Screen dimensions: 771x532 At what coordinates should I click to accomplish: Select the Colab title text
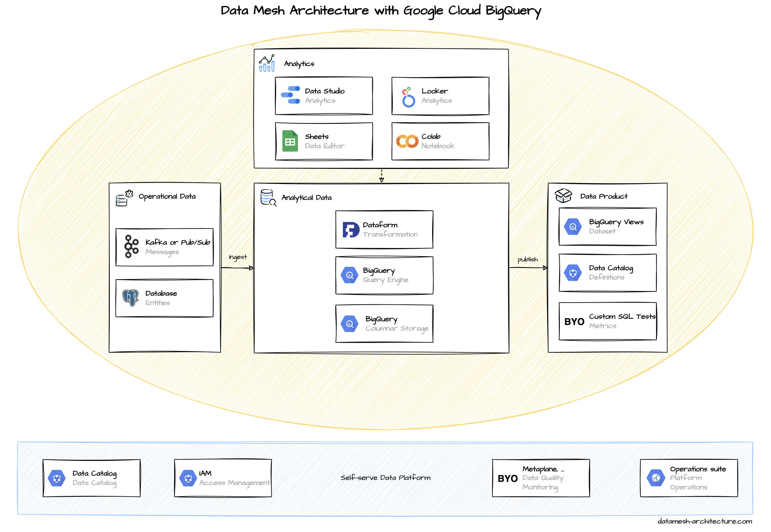(x=431, y=137)
